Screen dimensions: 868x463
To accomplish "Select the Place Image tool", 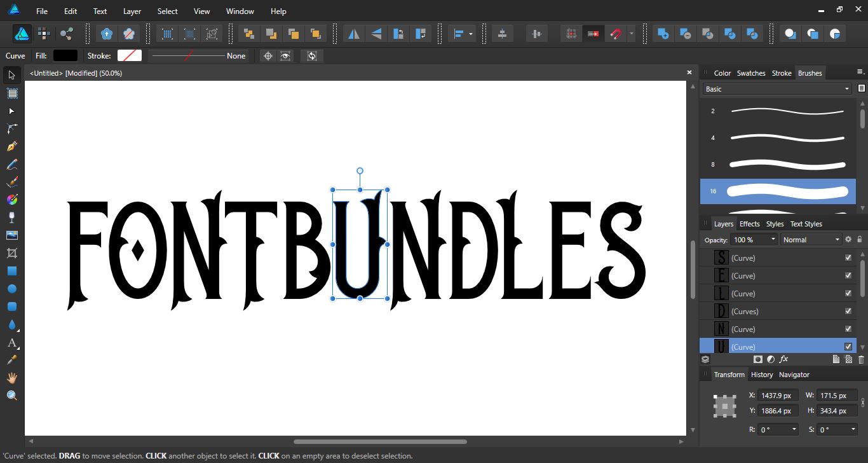I will [x=11, y=235].
